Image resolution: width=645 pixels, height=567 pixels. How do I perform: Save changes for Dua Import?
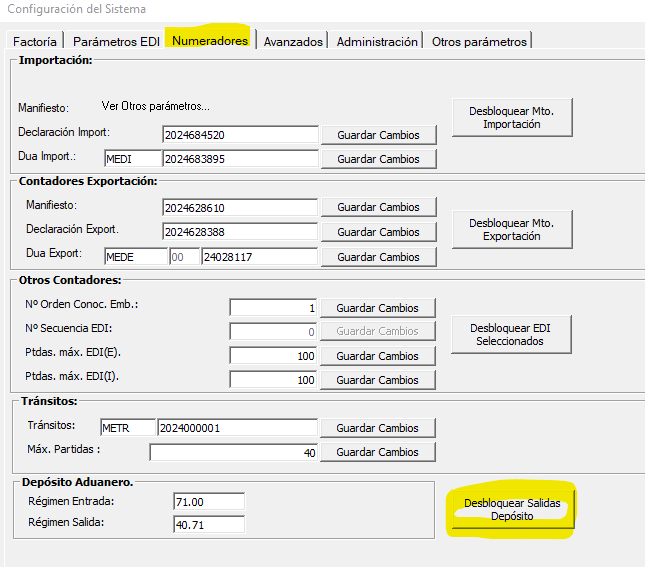[x=378, y=159]
